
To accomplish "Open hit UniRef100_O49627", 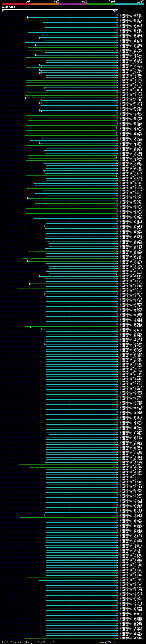I will tap(131, 27).
